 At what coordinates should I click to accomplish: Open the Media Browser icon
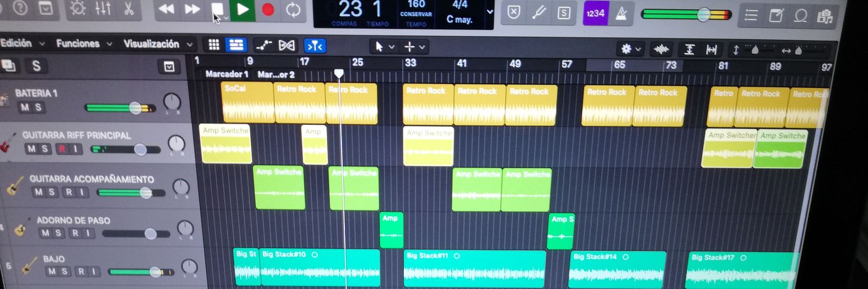point(825,16)
